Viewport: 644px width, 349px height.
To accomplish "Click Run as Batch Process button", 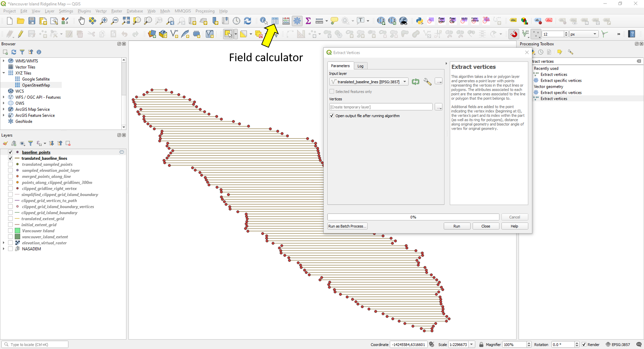I will (x=347, y=226).
